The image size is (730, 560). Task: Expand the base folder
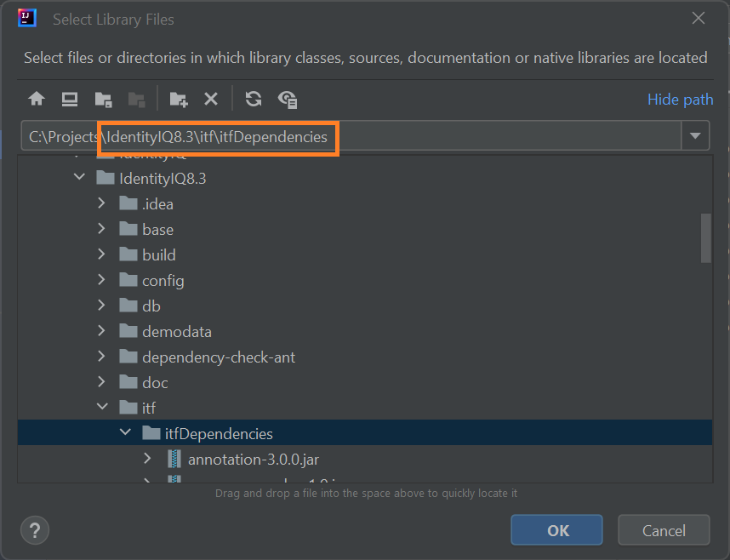coord(101,229)
